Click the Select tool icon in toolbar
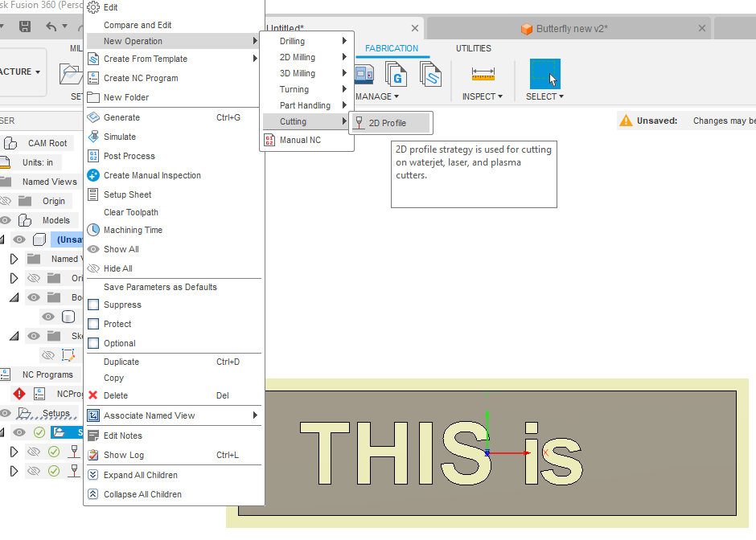756x540 pixels. tap(544, 74)
